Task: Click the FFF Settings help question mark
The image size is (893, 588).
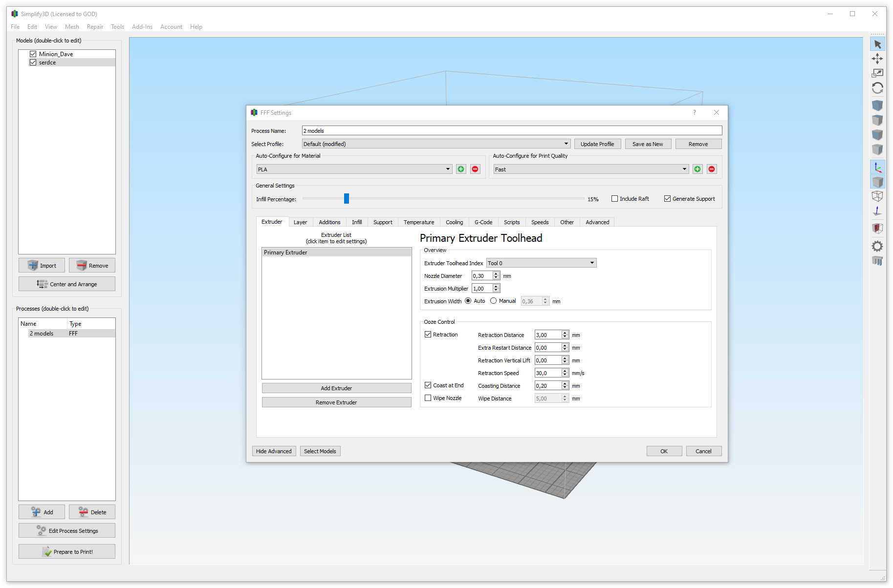Action: coord(694,112)
